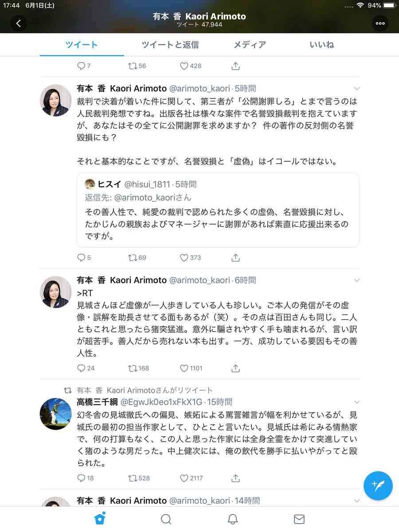Open the notifications bell icon
Screen dimensions: 399x532
click(233, 519)
